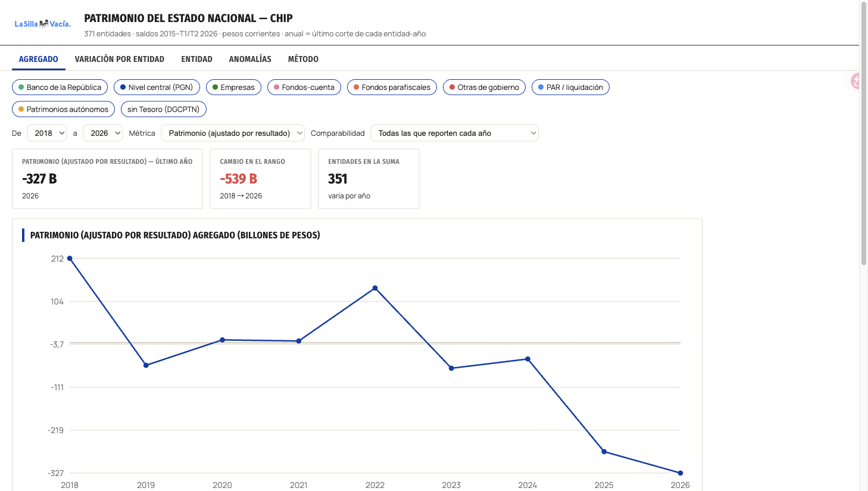Toggle the sin Tesoro (DGCPTN) chip
The image size is (868, 491).
point(164,109)
